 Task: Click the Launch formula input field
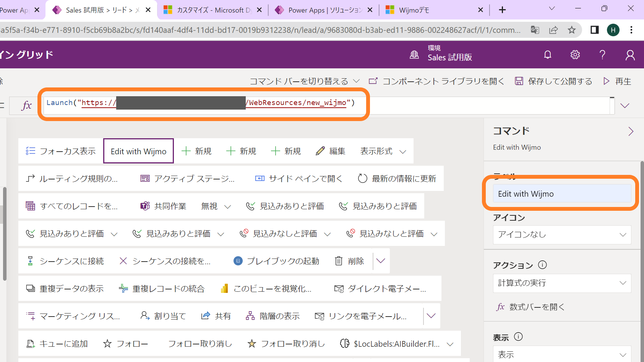pyautogui.click(x=327, y=105)
